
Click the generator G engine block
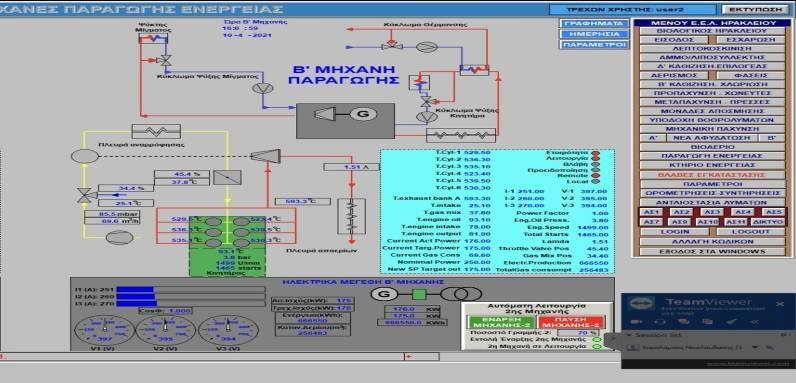[x=345, y=121]
